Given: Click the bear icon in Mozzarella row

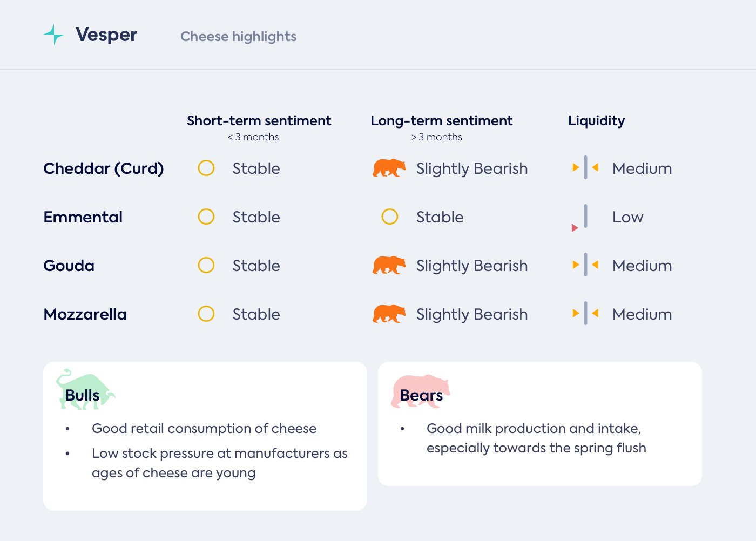Looking at the screenshot, I should click(x=389, y=314).
